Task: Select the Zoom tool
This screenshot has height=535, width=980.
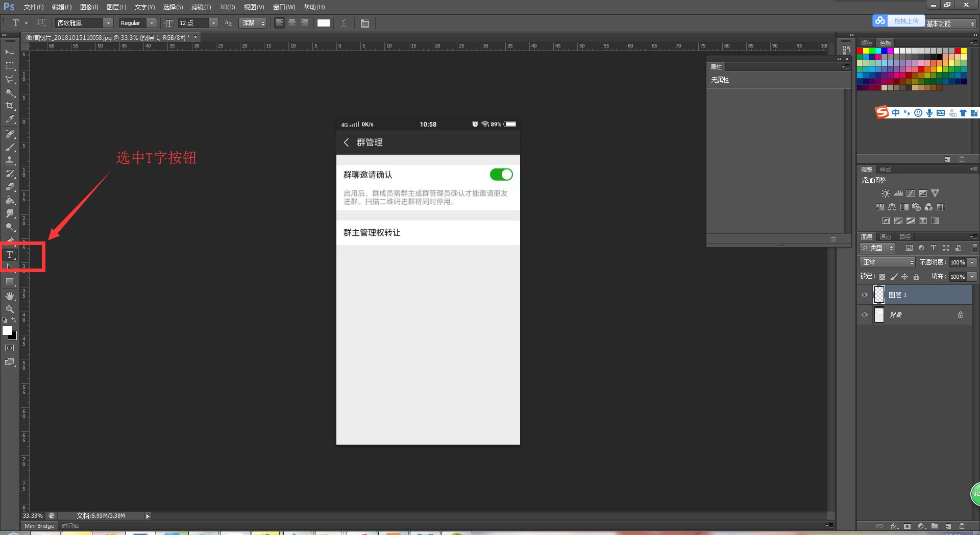Action: 10,309
